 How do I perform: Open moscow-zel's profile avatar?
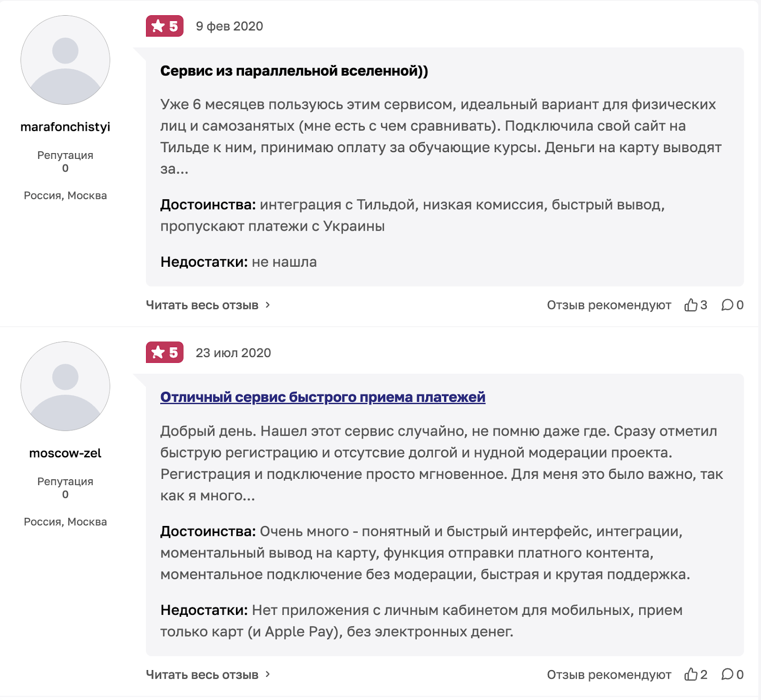click(x=65, y=386)
